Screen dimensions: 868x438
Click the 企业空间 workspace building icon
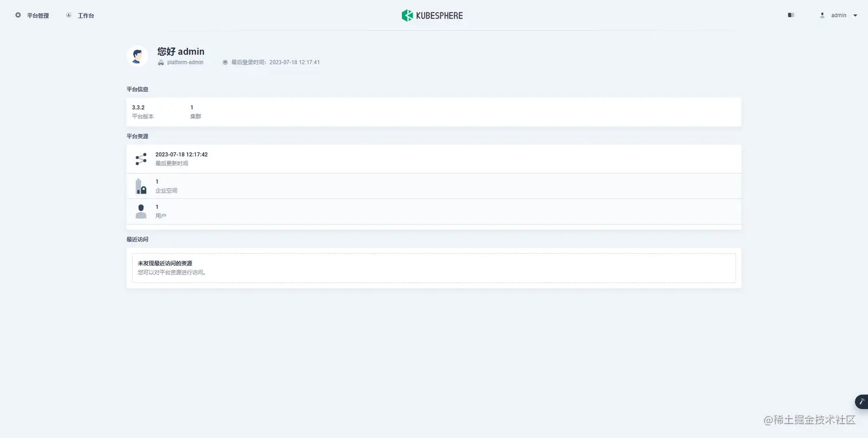[141, 186]
